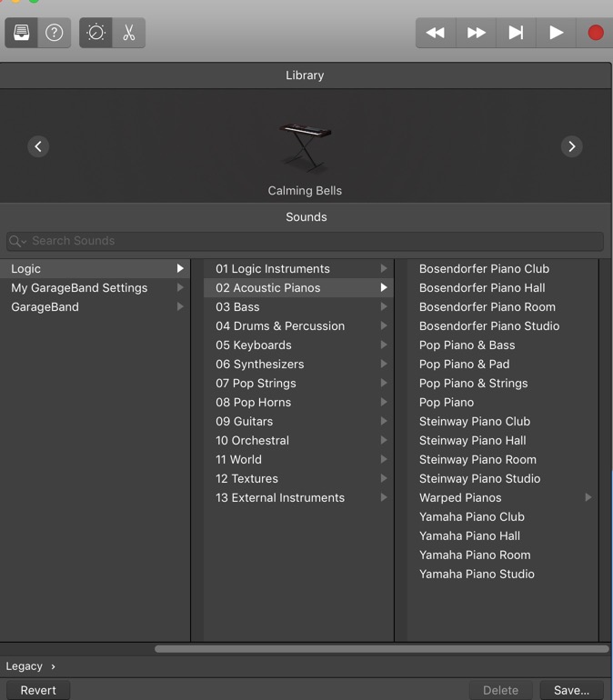Open 03 Bass category
The width and height of the screenshot is (613, 700).
pos(298,307)
